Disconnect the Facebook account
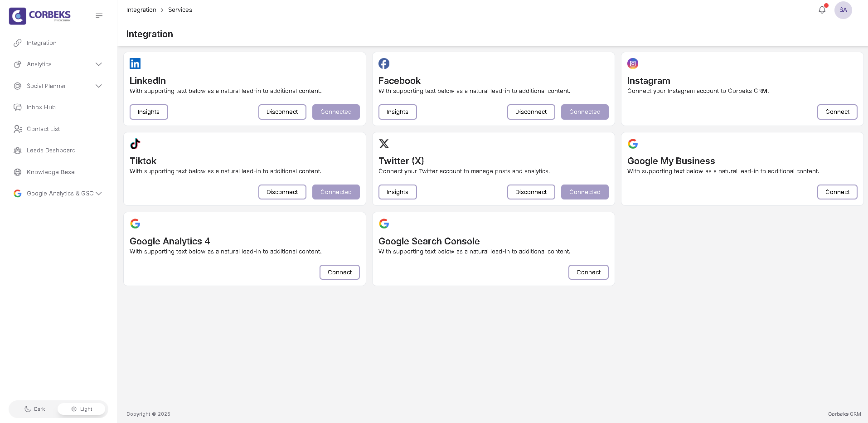Viewport: 868px width, 423px height. coord(531,112)
